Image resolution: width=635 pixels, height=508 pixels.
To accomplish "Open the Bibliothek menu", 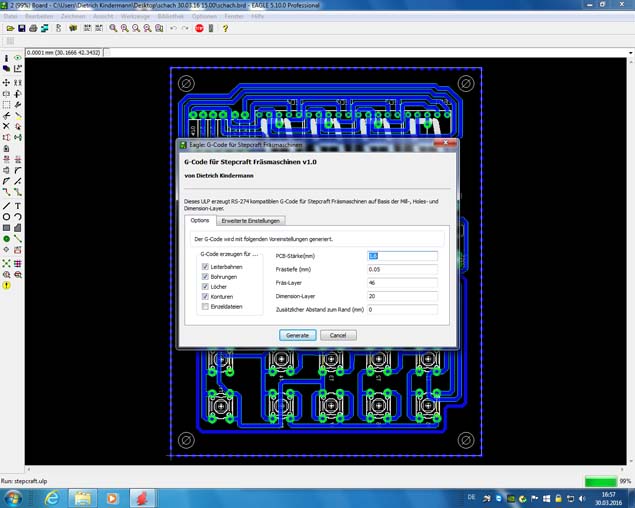I will [170, 16].
